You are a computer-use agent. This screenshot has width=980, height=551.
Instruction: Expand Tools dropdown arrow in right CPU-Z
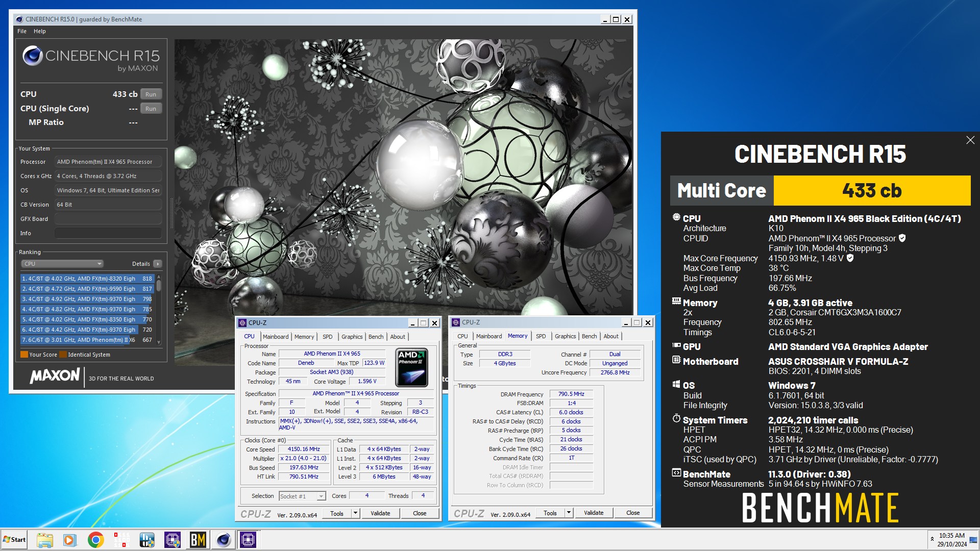pyautogui.click(x=569, y=513)
